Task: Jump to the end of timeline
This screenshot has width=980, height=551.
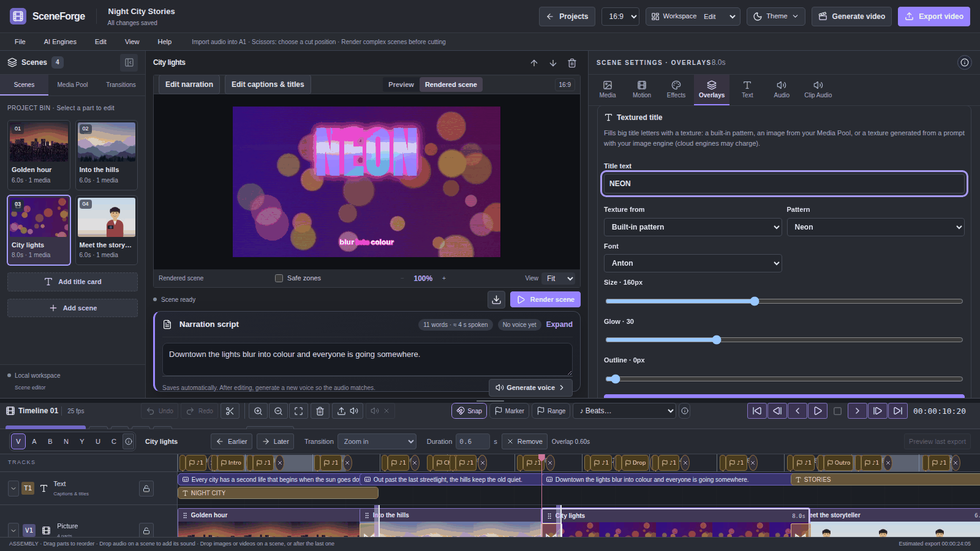Action: [x=898, y=411]
